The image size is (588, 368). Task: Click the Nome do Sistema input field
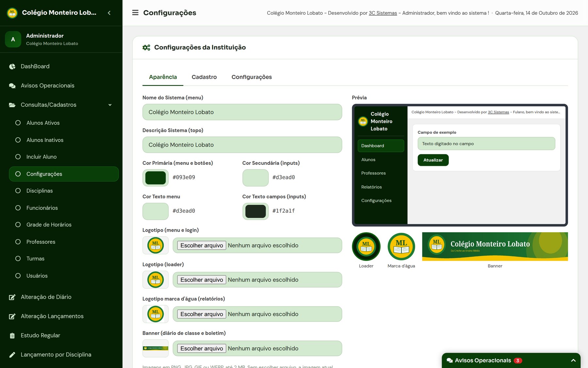click(x=242, y=112)
